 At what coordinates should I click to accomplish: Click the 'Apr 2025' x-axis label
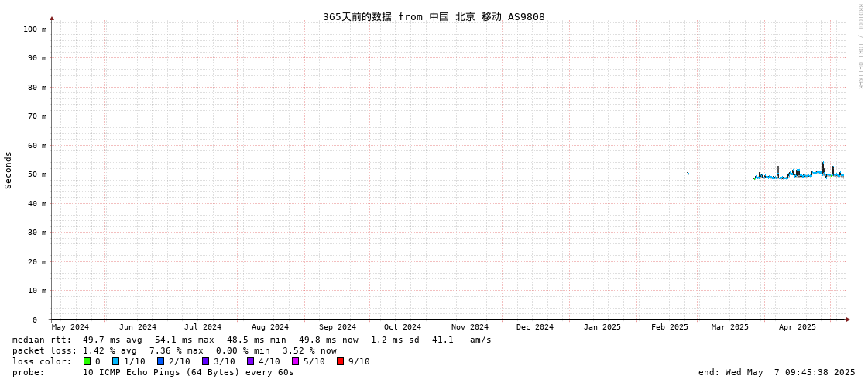[797, 327]
